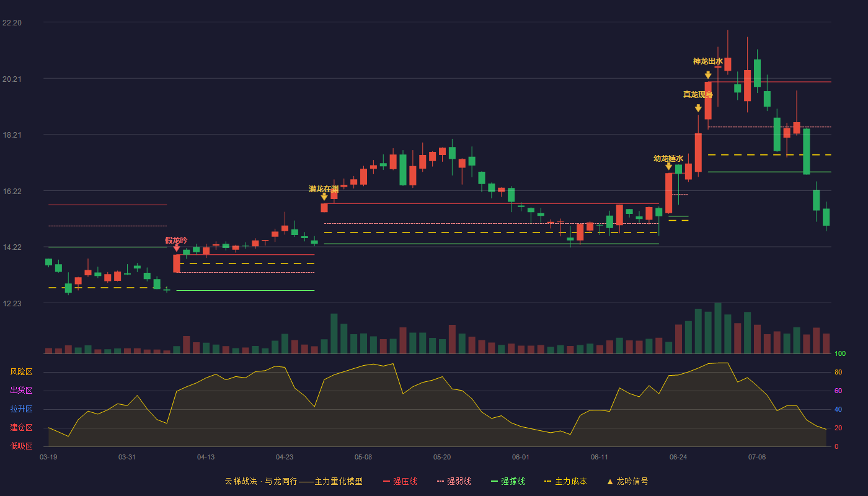
Task: Click the 05-20 date label
Action: pos(442,457)
